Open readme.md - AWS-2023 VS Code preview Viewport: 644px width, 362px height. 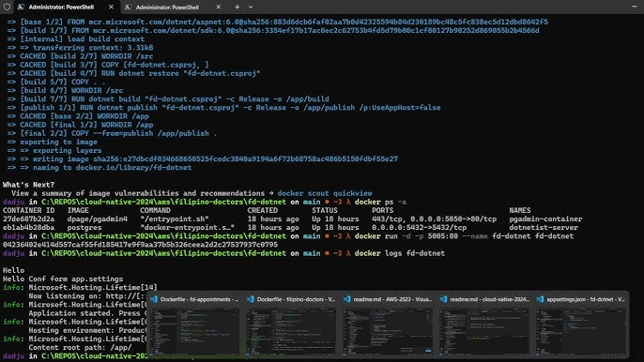coord(388,324)
